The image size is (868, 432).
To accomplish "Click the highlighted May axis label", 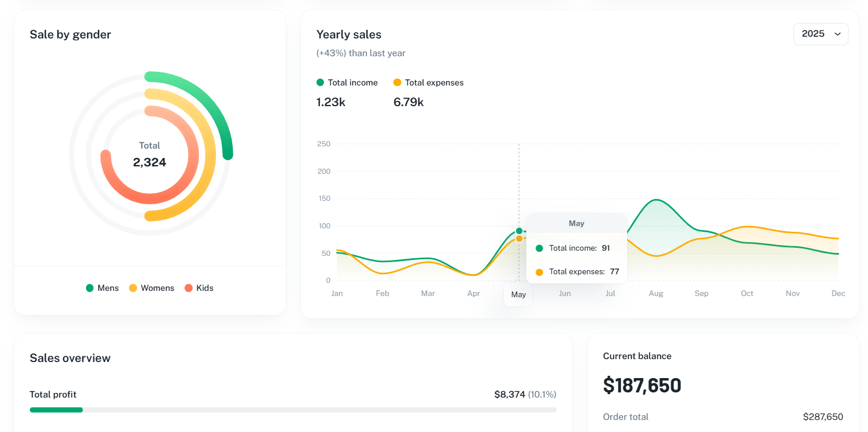I will click(518, 295).
